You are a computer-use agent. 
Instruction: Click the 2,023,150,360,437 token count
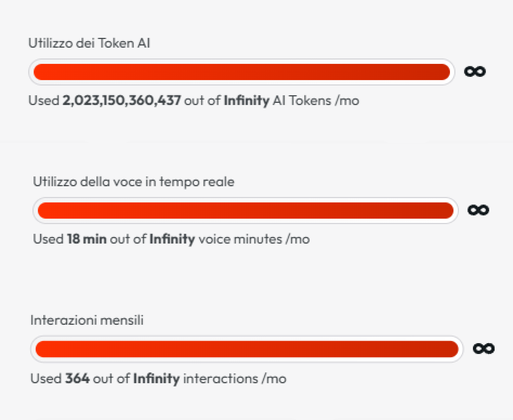point(121,101)
